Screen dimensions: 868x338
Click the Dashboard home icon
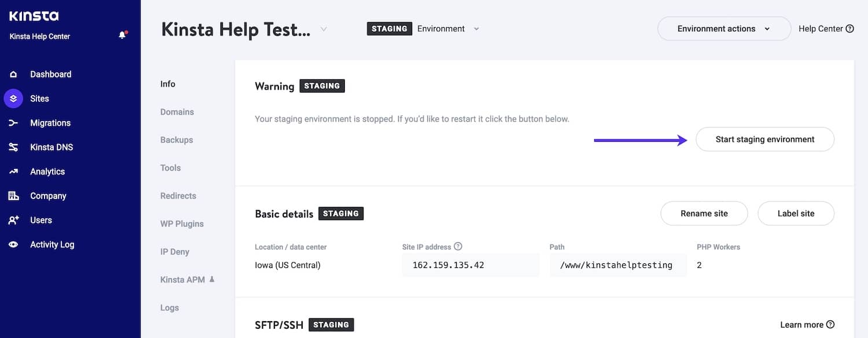[13, 75]
